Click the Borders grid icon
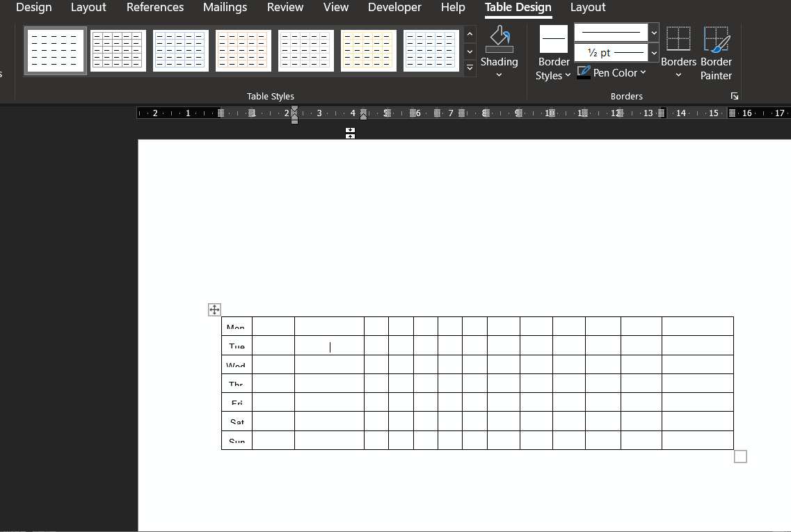 pos(678,39)
